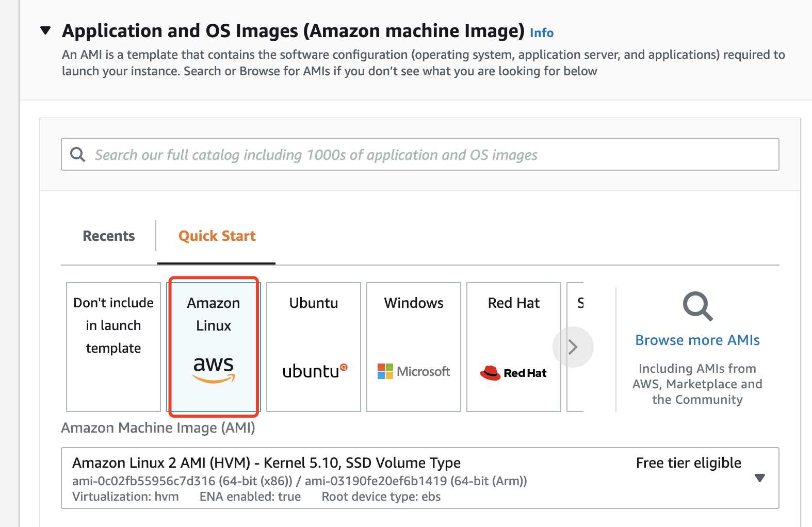Switch to the Recents tab

point(109,236)
